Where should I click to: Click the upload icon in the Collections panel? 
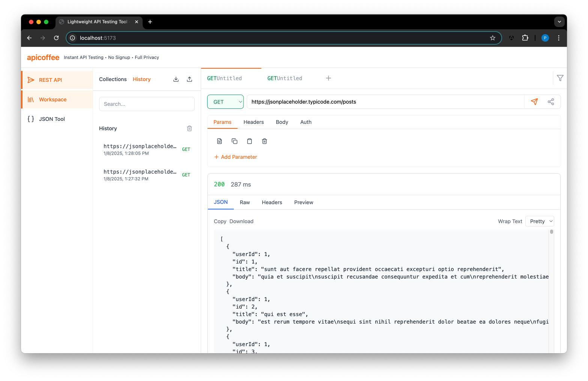pyautogui.click(x=189, y=79)
